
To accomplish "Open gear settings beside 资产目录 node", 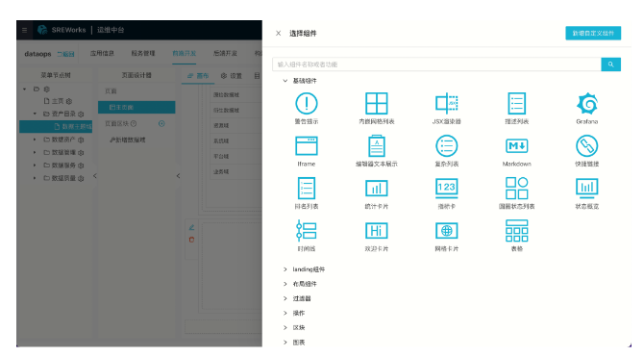I will tap(81, 114).
